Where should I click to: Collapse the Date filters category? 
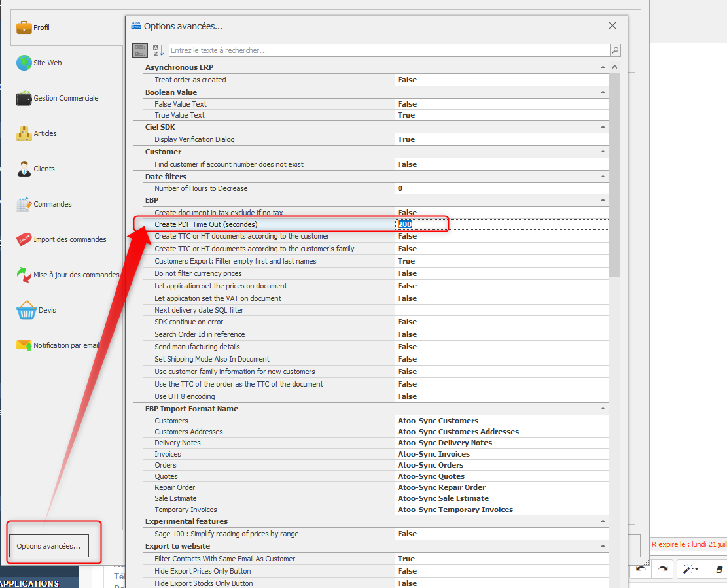pyautogui.click(x=603, y=176)
